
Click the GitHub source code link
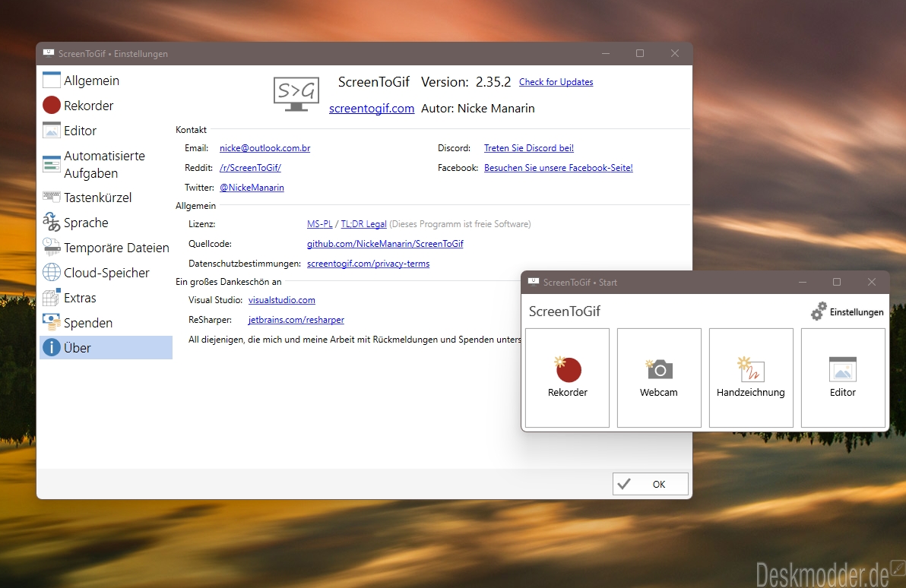(385, 244)
